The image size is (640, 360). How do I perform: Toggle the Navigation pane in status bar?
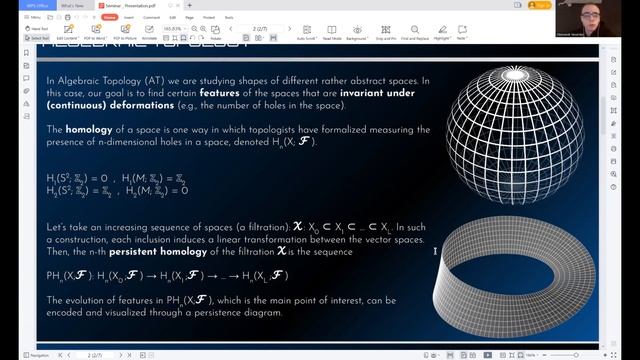click(36, 355)
